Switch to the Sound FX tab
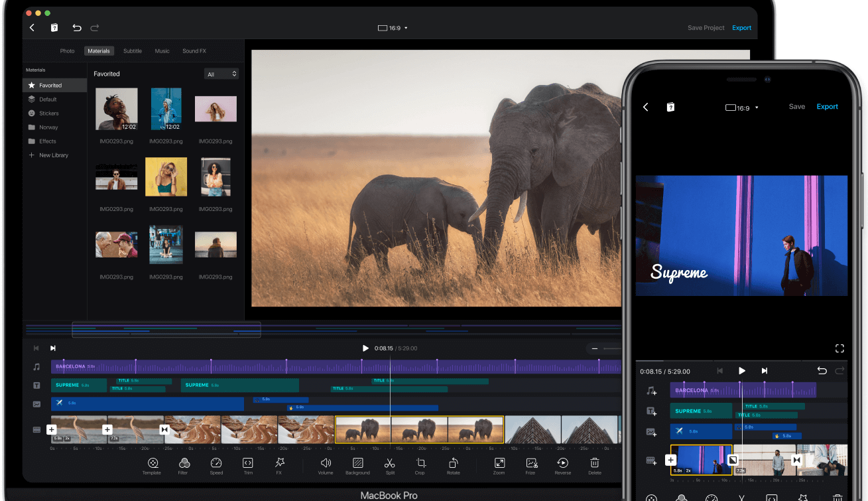 (x=194, y=51)
